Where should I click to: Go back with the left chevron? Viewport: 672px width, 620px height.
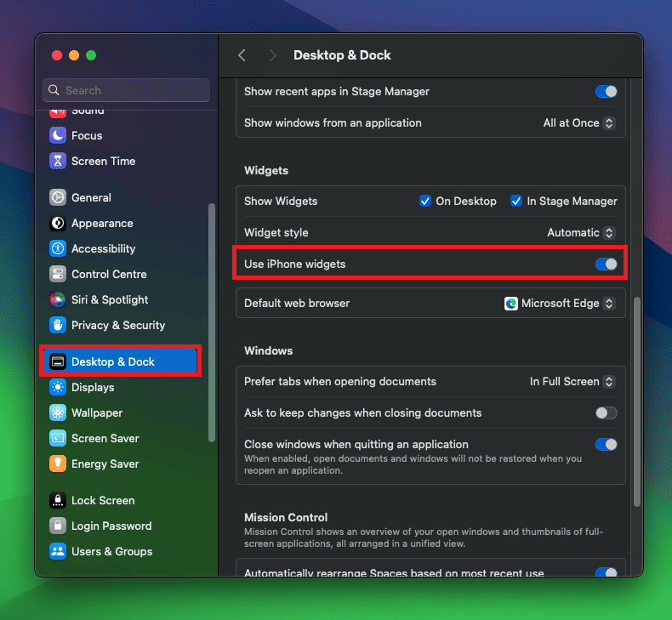pos(242,55)
